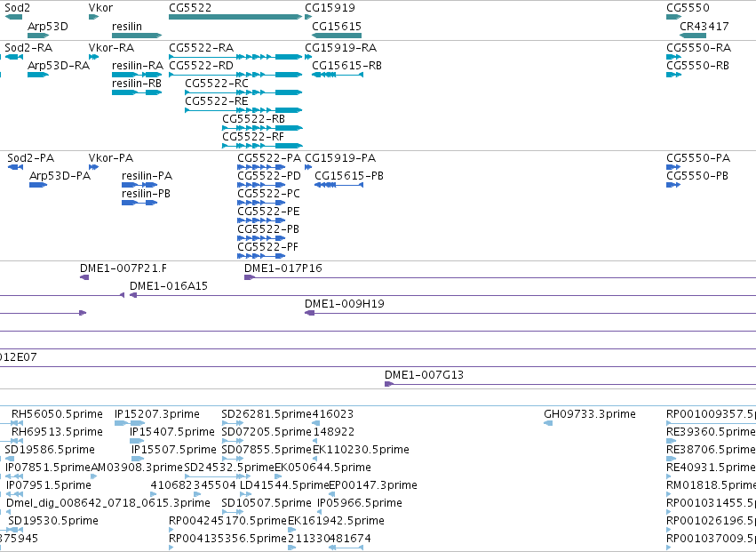Screen dimensions: 756x552
Task: Select the CG15615 gene feature
Action: coord(337,36)
